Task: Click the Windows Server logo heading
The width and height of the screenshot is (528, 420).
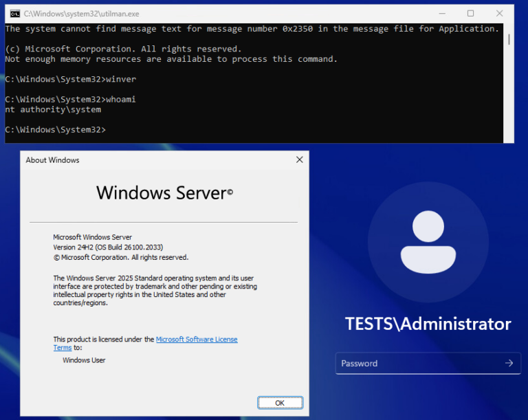Action: (x=164, y=192)
